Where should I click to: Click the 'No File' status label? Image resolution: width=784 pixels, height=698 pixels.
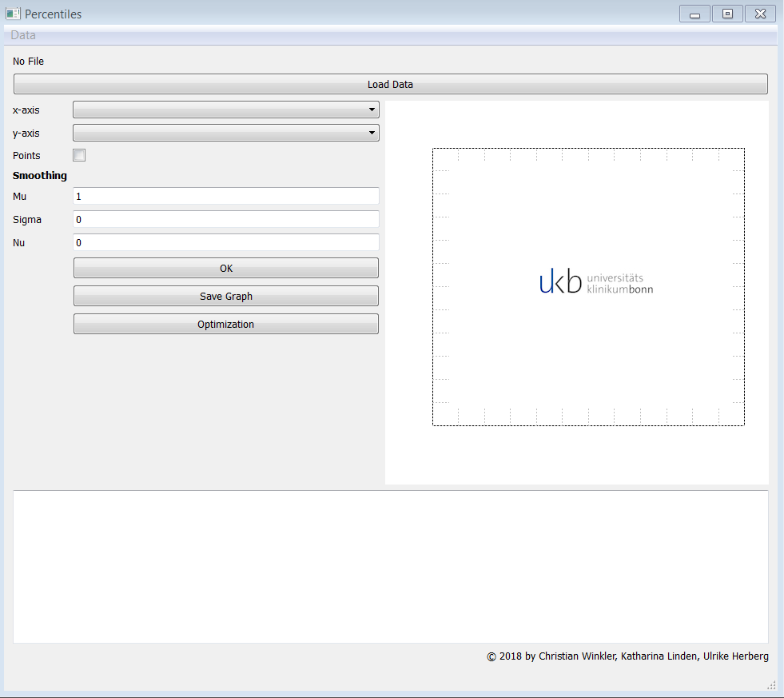point(29,61)
